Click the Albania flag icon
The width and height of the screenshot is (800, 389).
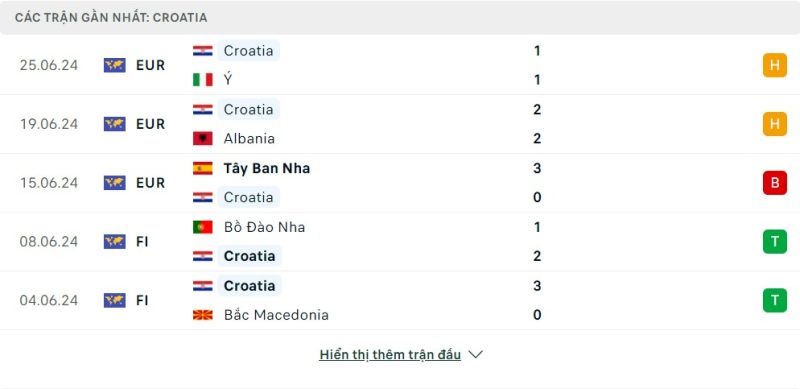tap(203, 138)
